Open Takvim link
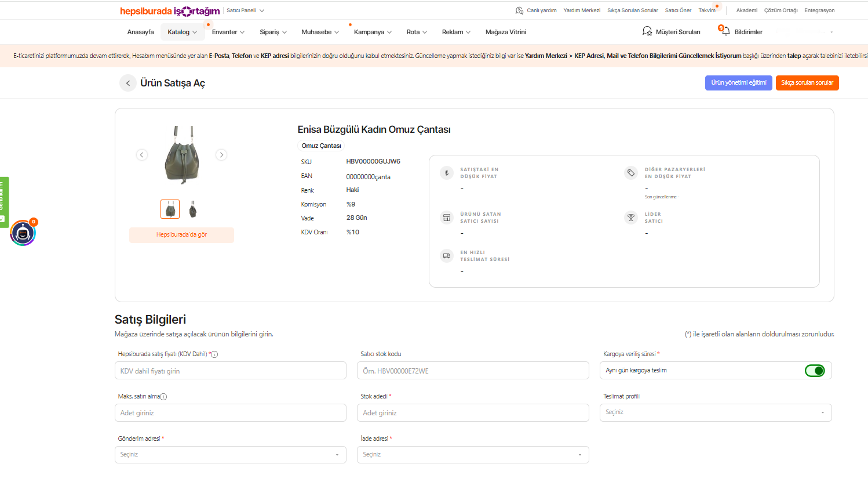The image size is (868, 482). pyautogui.click(x=707, y=10)
